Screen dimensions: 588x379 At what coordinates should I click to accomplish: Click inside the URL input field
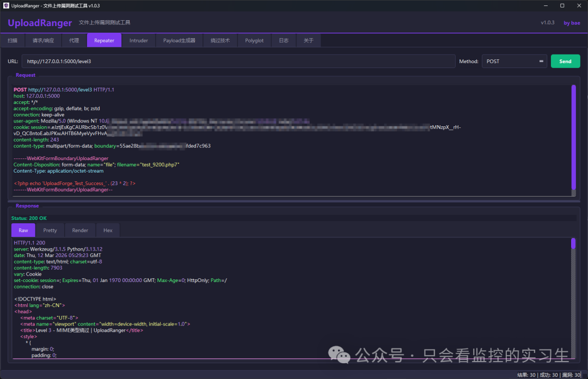238,61
